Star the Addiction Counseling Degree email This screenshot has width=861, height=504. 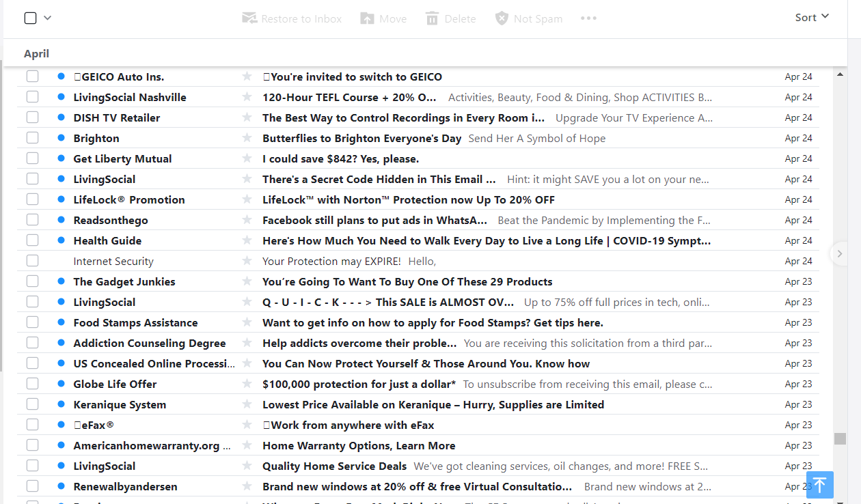247,343
